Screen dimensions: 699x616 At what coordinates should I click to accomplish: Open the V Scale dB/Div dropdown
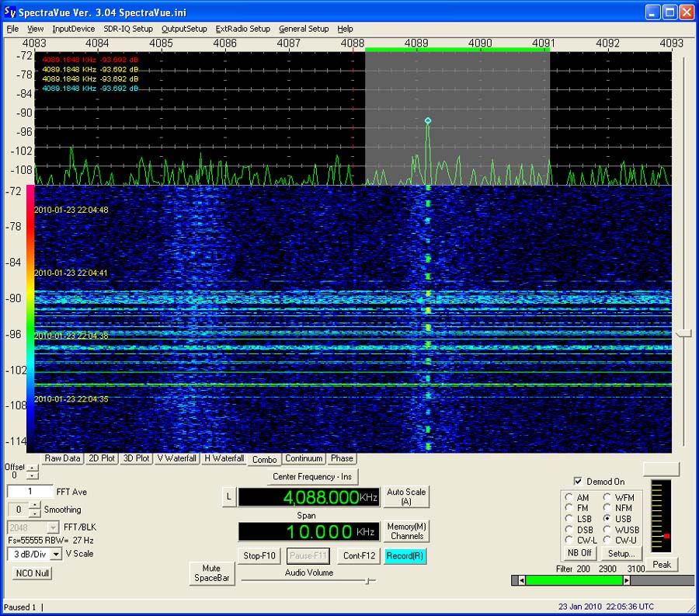click(56, 554)
